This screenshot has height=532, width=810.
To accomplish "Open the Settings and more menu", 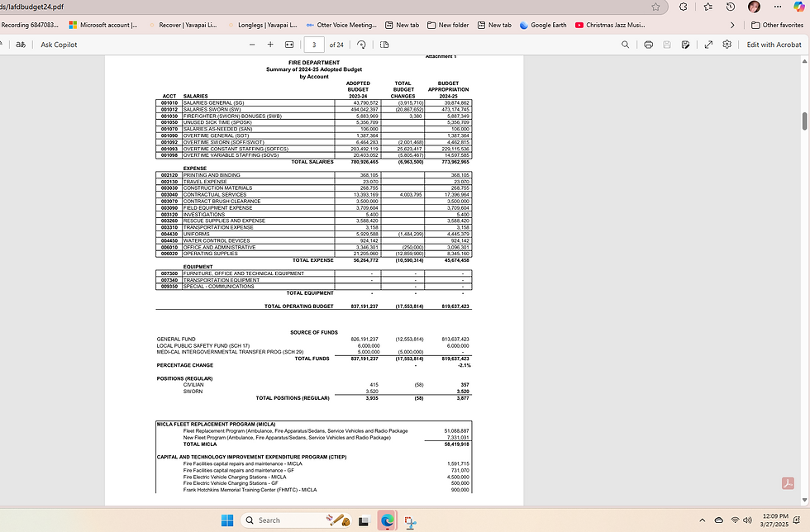I will pos(778,7).
